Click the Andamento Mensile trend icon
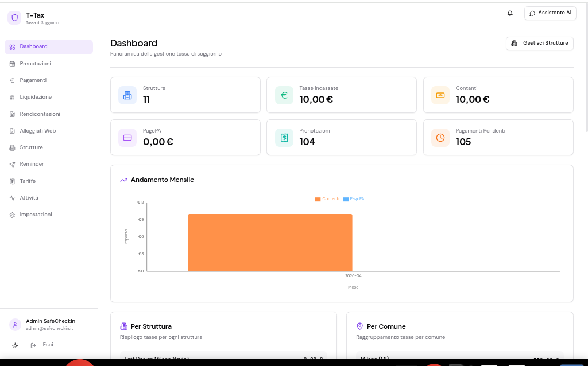This screenshot has width=588, height=366. point(124,180)
